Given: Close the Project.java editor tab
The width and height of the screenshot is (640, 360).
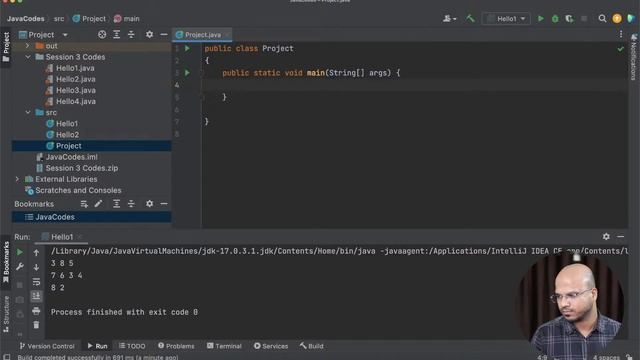Looking at the screenshot, I should (x=227, y=35).
